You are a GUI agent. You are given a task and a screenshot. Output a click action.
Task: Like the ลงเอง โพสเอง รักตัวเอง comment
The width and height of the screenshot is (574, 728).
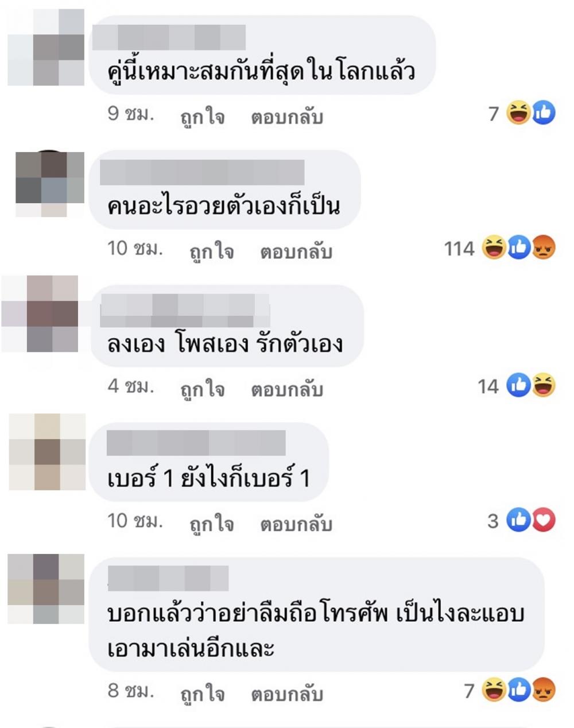(x=202, y=390)
